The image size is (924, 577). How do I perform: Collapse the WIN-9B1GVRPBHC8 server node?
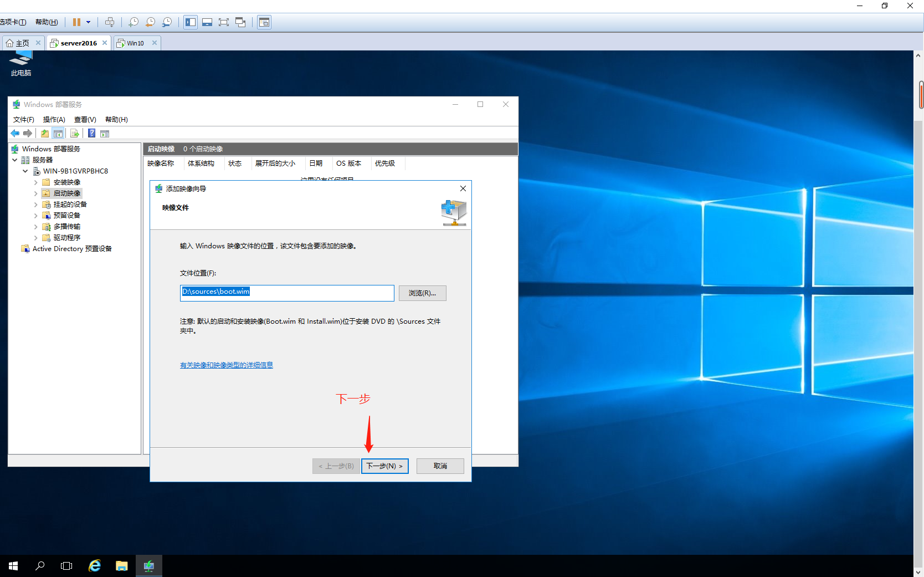25,171
